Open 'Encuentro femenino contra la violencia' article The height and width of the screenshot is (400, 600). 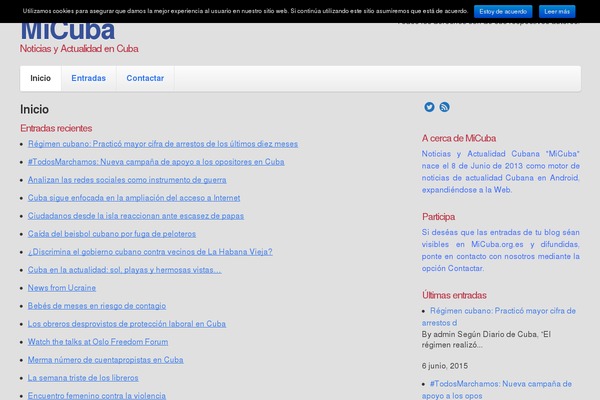point(97,395)
